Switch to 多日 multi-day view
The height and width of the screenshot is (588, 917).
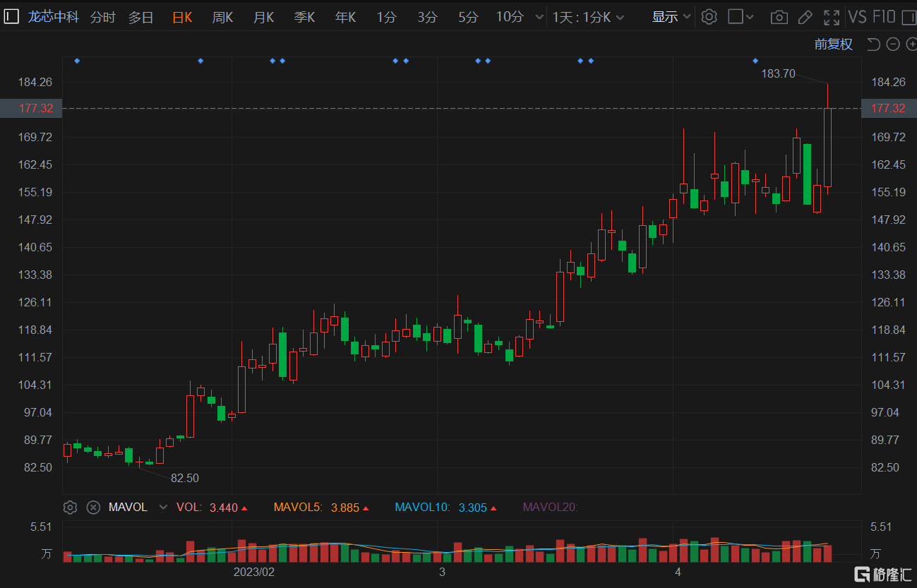coord(140,17)
